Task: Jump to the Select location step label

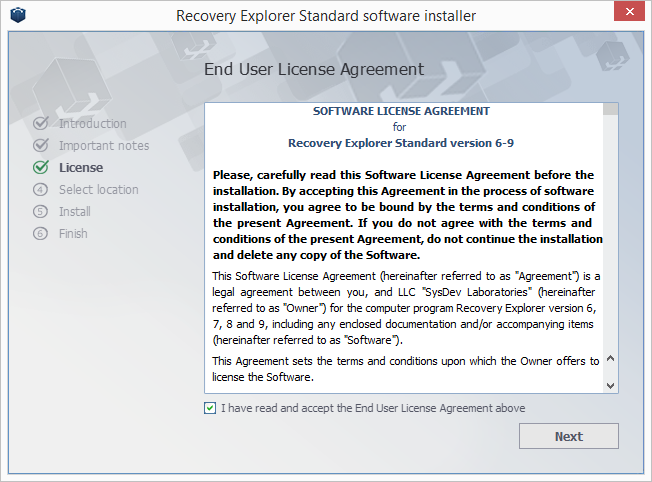Action: (x=98, y=190)
